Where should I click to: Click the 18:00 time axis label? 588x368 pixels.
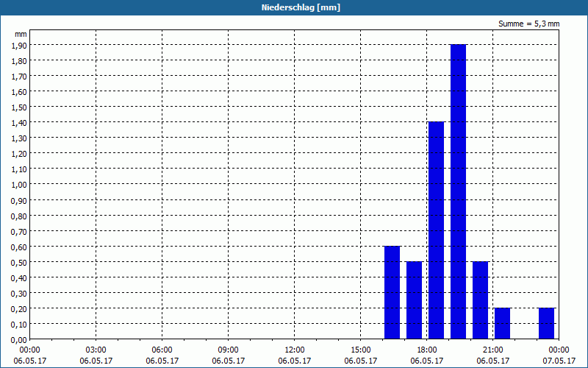pyautogui.click(x=427, y=350)
